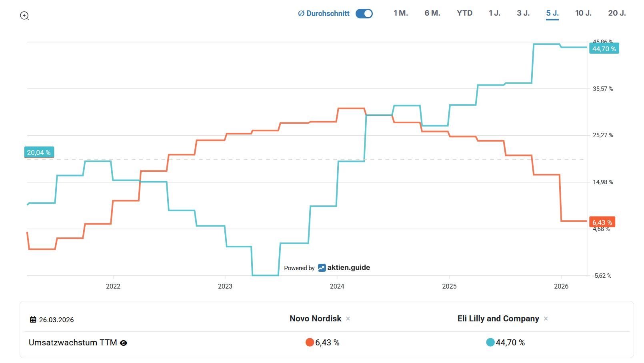644x363 pixels.
Task: Switch to the YTD range
Action: [x=464, y=13]
